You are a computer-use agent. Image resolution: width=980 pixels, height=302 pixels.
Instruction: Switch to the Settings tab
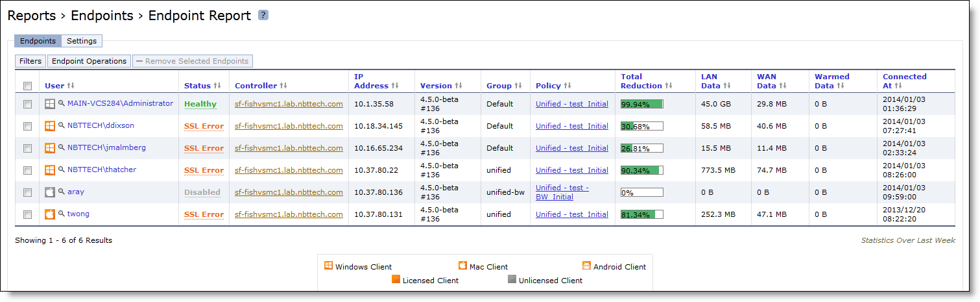click(x=82, y=41)
